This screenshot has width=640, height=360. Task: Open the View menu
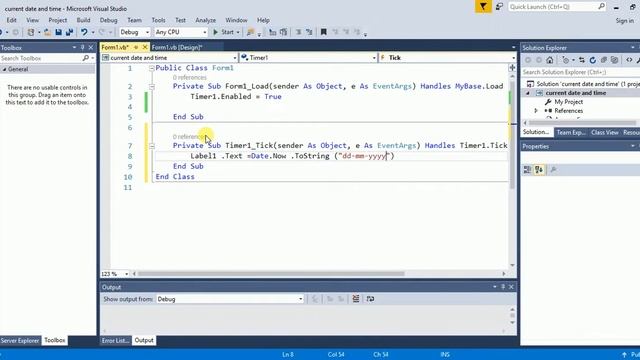[33, 20]
